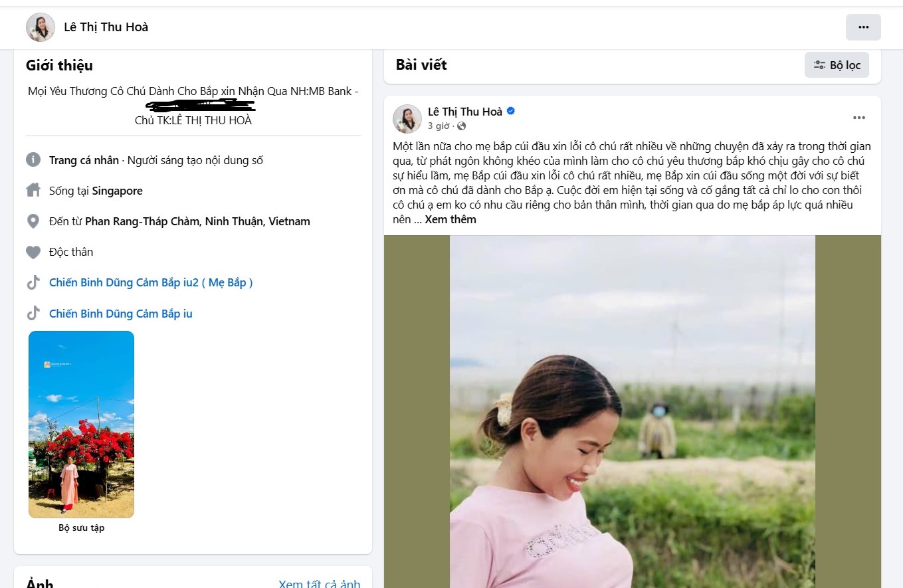
Task: Click the location pin beside Phan Rang-Tháp Chàm
Action: (33, 221)
